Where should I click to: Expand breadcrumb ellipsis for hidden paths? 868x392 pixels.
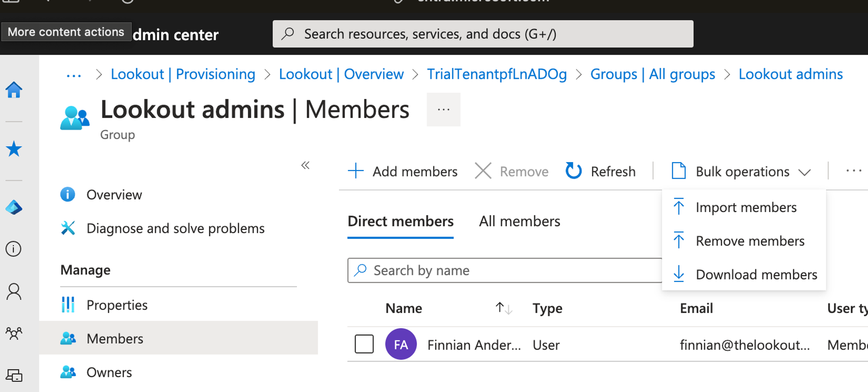point(74,75)
